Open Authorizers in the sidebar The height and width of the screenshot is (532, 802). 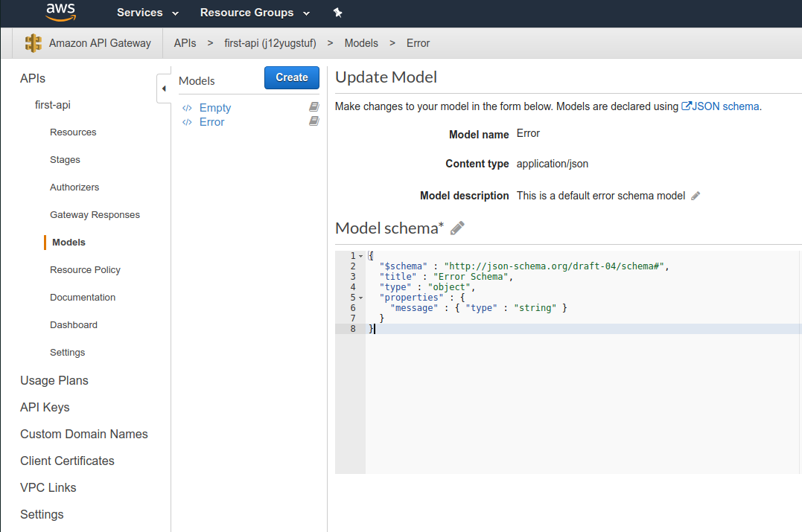coord(74,188)
